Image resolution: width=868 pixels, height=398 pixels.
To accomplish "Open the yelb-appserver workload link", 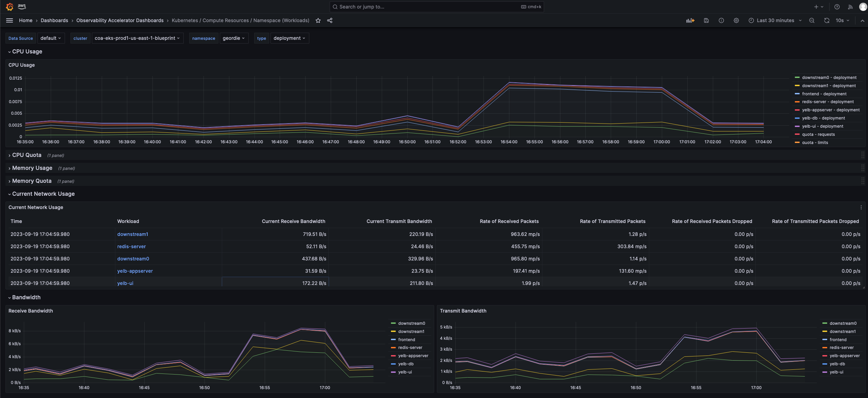I will pyautogui.click(x=135, y=271).
